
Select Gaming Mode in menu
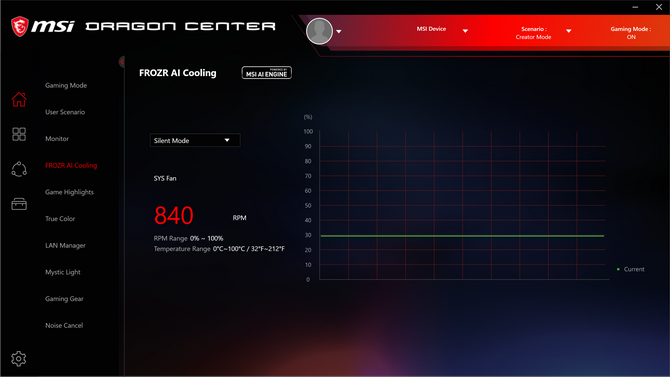point(66,85)
